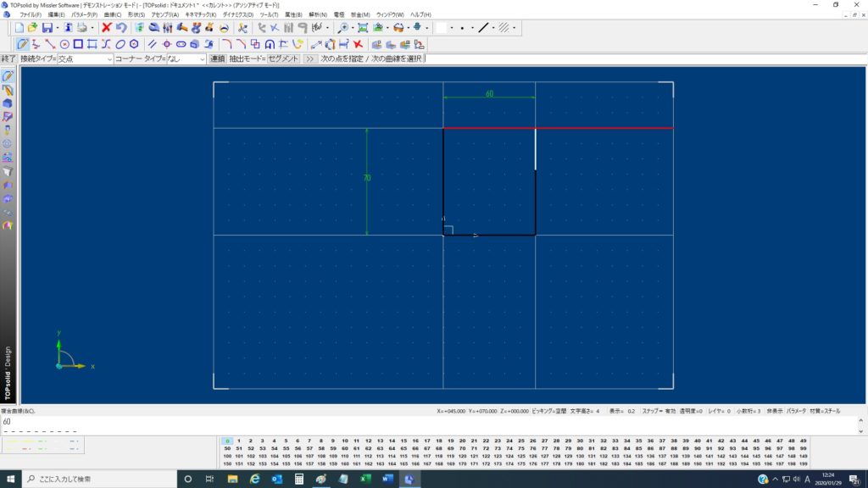Image resolution: width=868 pixels, height=488 pixels.
Task: Open the 形状(S) menu
Action: click(136, 14)
